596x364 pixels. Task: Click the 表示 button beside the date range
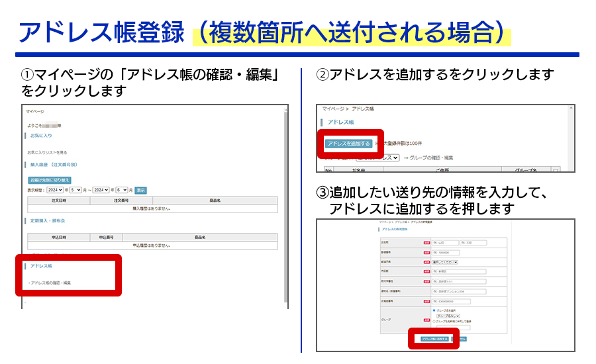point(140,191)
